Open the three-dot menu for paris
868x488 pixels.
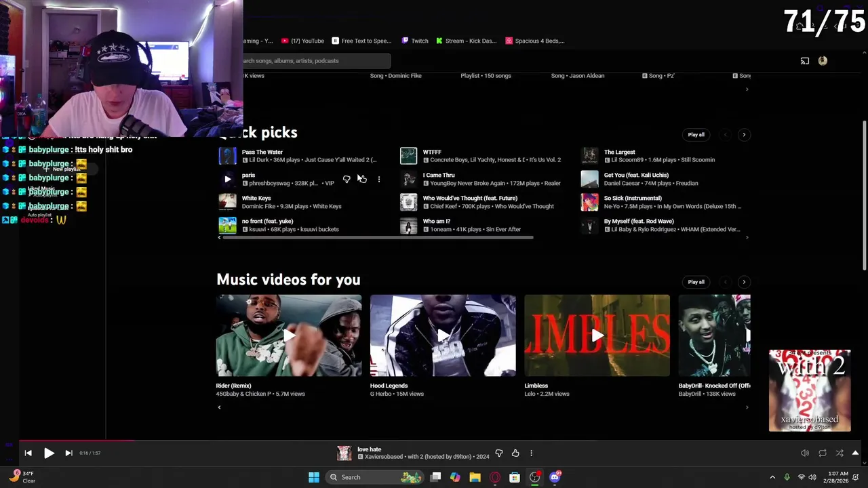[x=379, y=179]
